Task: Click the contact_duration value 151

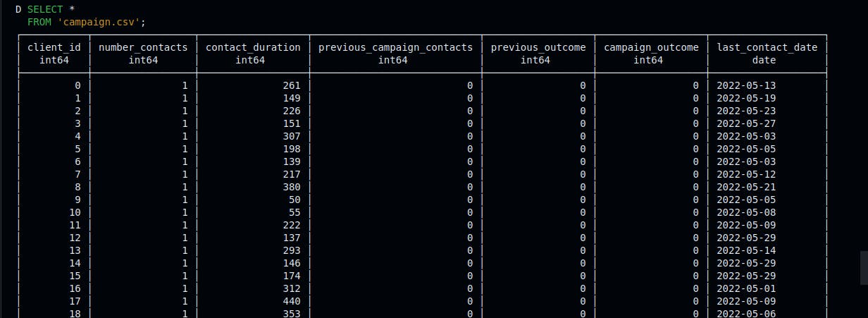Action: [x=292, y=123]
